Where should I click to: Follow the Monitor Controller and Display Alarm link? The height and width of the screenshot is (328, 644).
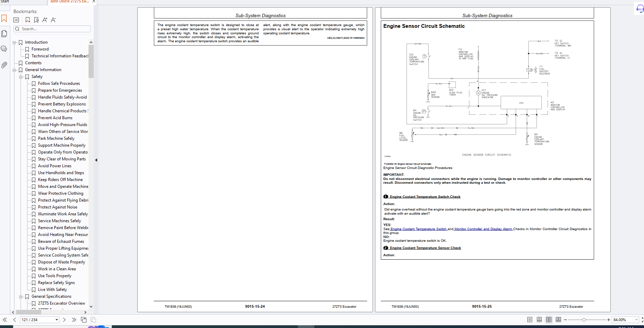point(483,229)
